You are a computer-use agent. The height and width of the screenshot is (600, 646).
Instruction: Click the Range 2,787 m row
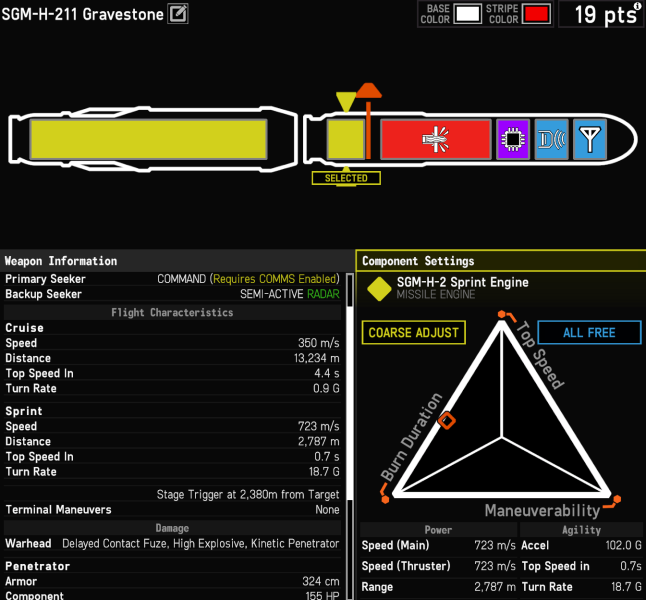[x=438, y=586]
